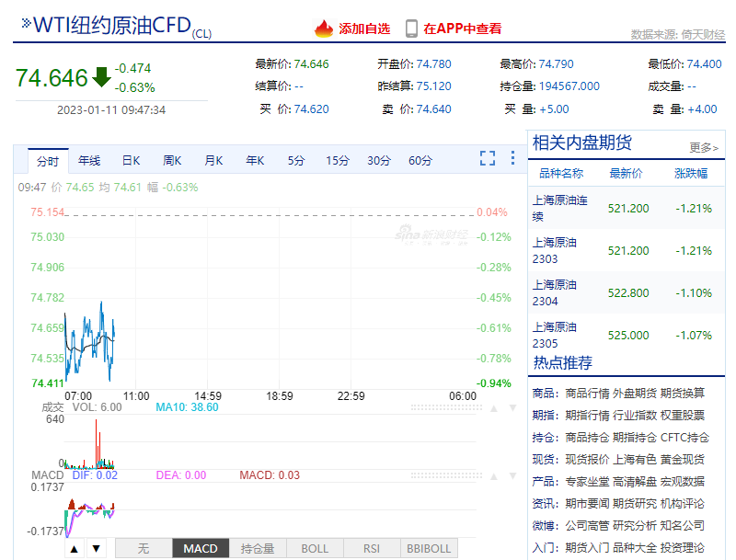Click the 昨结算 value 75.120
The height and width of the screenshot is (560, 736).
click(433, 86)
